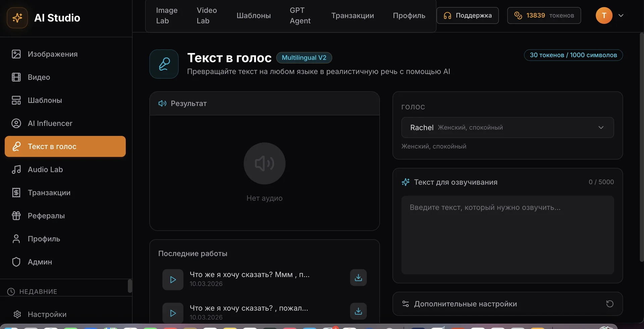
Task: Click the Недавние clock icon
Action: pos(11,291)
